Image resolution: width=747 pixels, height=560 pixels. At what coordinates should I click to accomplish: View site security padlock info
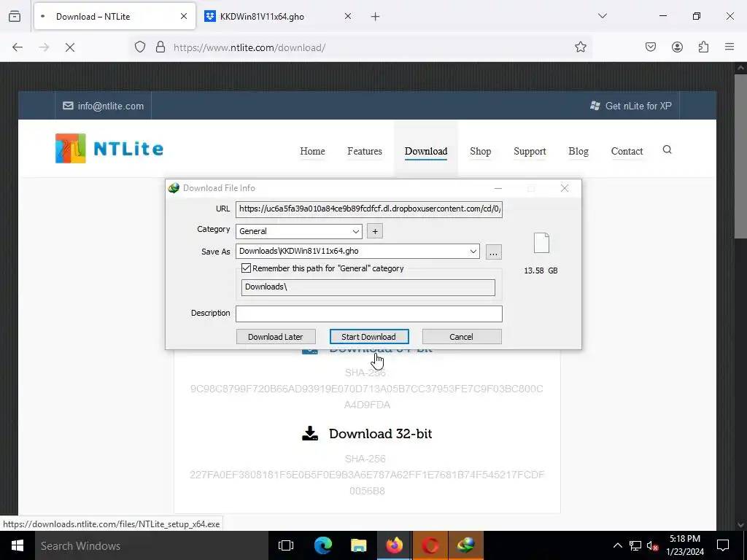160,47
